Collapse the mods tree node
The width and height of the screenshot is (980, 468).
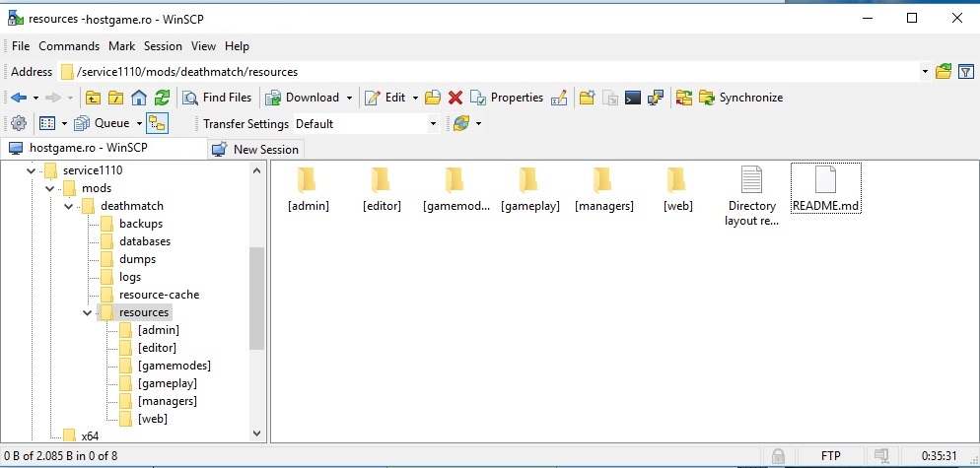click(50, 188)
